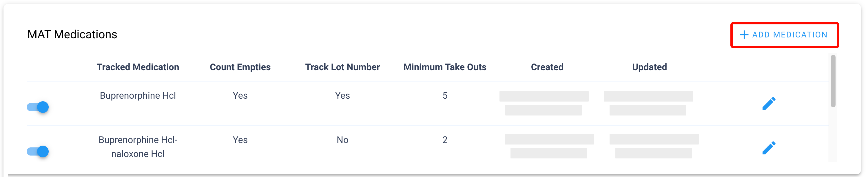This screenshot has width=868, height=177.
Task: Click the Tracked Medication column header
Action: pyautogui.click(x=138, y=67)
